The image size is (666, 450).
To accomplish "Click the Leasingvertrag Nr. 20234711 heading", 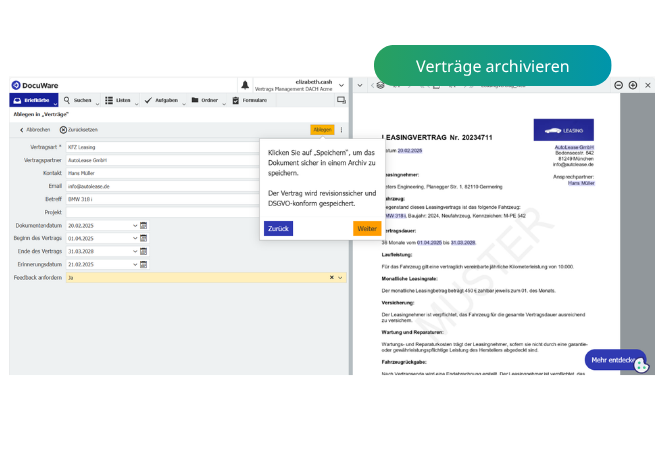I will [437, 138].
